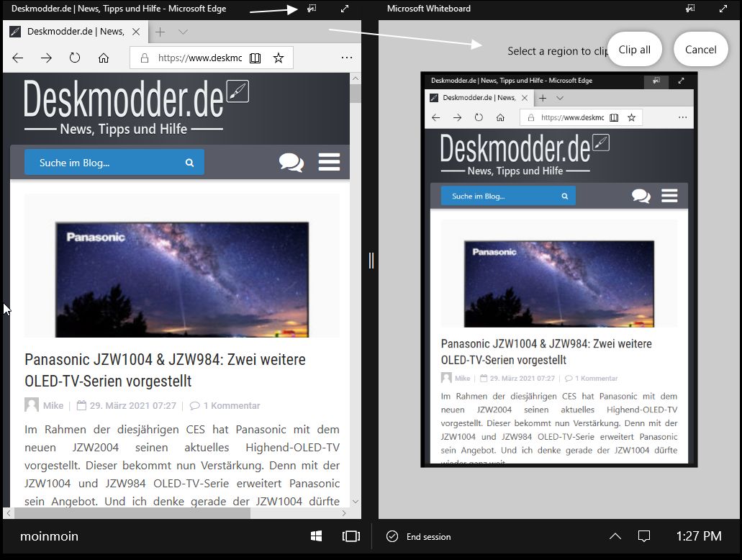Click the scroll-right arrow in the Edge window
The height and width of the screenshot is (560, 742).
(x=344, y=512)
